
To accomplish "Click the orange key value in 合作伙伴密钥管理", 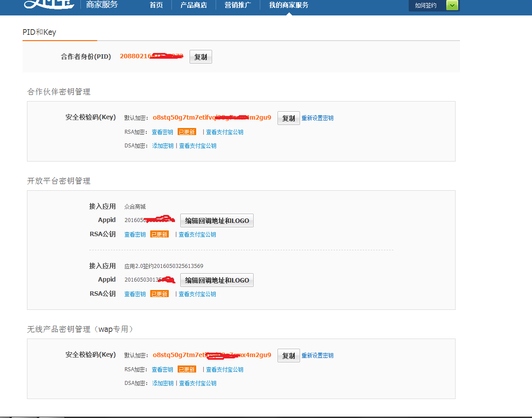I will (x=212, y=118).
